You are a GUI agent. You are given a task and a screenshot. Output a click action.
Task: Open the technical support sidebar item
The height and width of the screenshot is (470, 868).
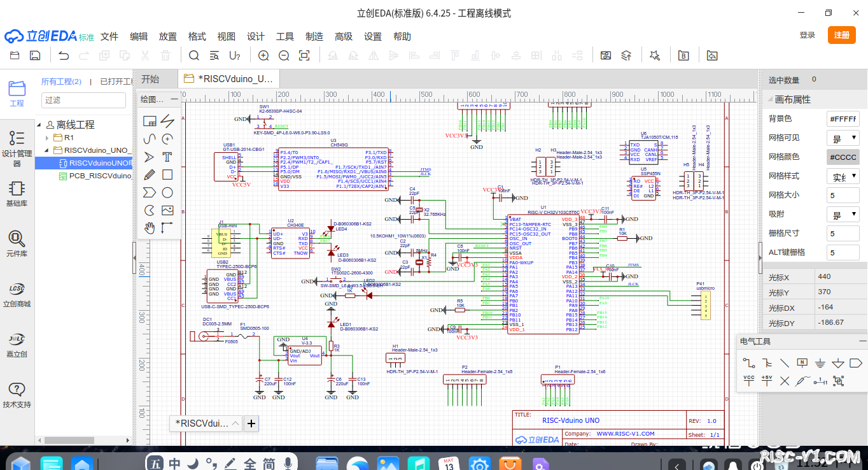(17, 395)
